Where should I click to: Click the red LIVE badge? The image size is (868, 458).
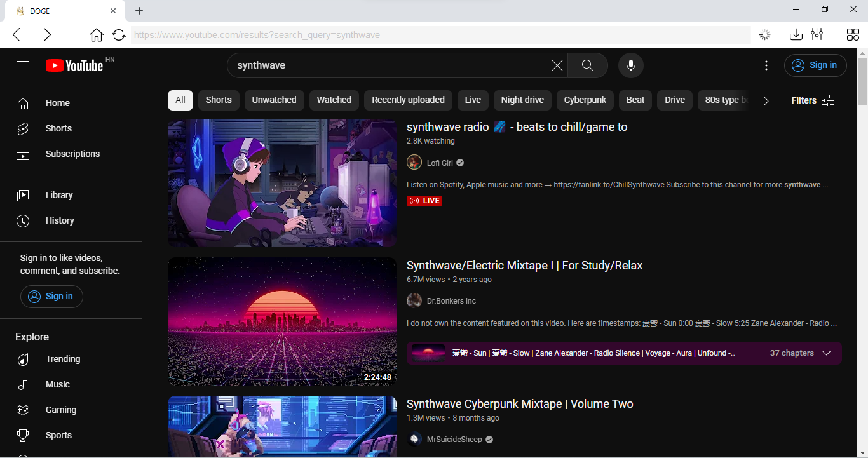point(424,201)
